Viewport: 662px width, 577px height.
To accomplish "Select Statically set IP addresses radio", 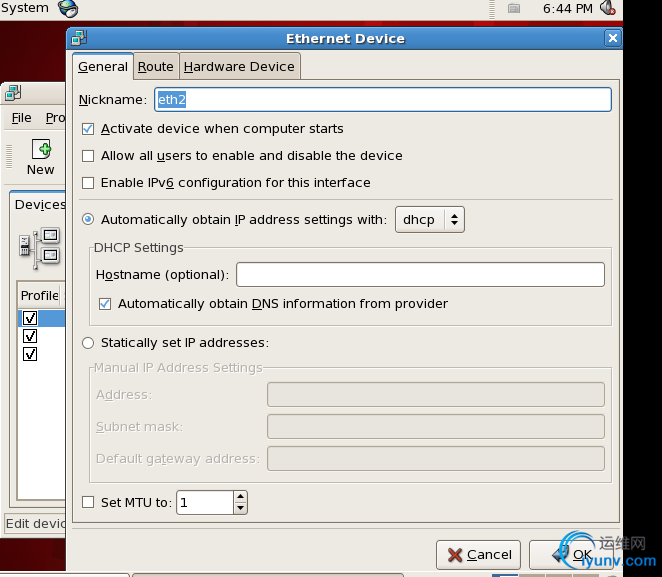I will pyautogui.click(x=88, y=343).
